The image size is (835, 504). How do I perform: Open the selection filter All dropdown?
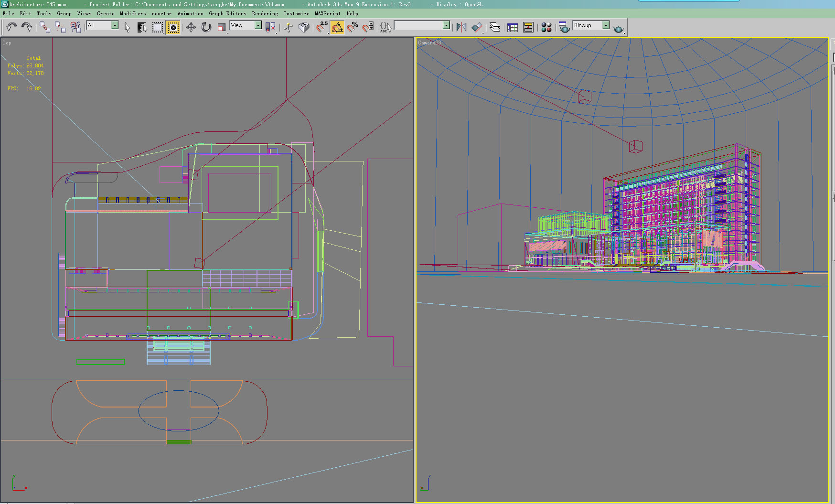point(103,25)
